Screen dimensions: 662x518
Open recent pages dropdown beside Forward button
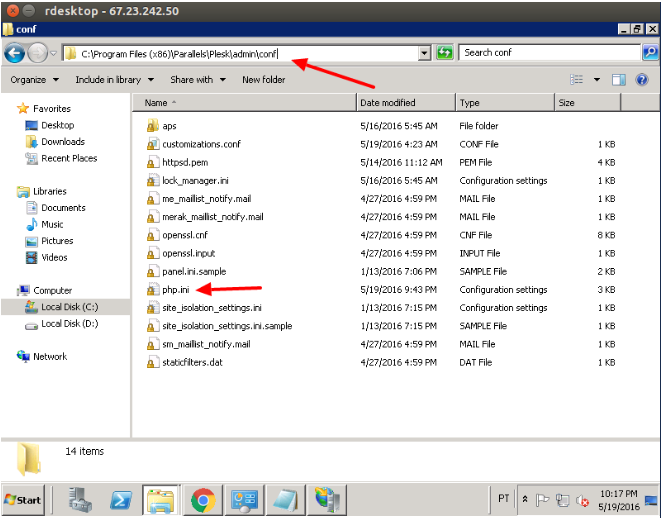click(54, 54)
